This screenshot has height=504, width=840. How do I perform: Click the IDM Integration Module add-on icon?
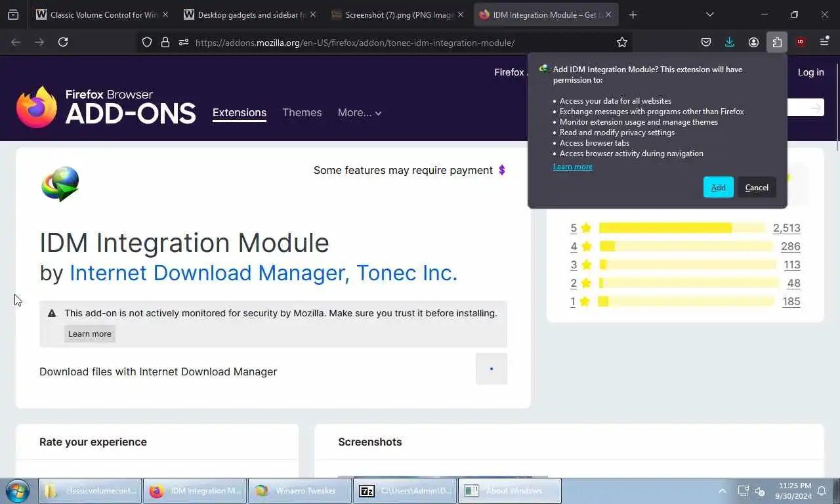tap(60, 184)
